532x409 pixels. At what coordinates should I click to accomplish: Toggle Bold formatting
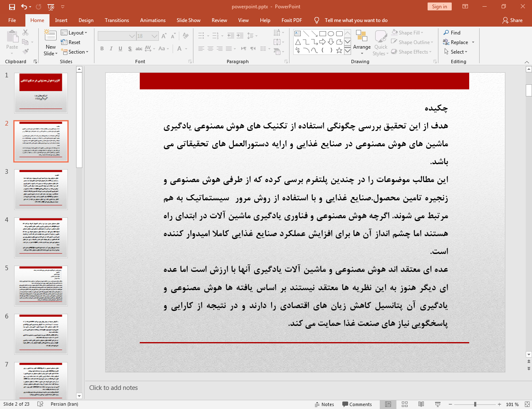click(102, 49)
